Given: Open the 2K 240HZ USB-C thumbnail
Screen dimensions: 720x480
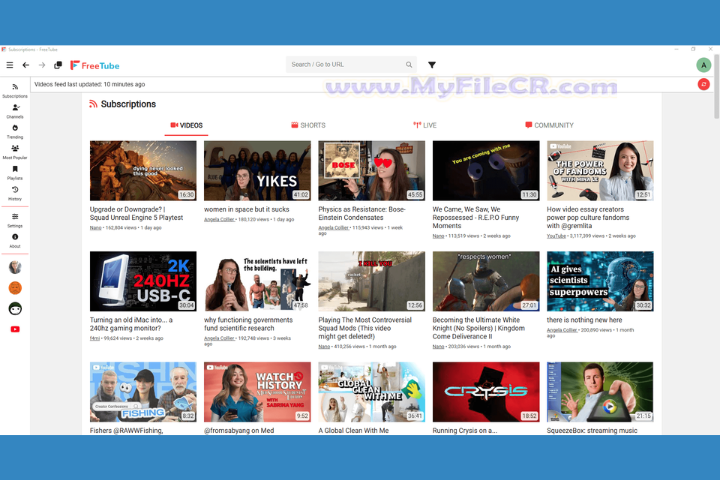Looking at the screenshot, I should pyautogui.click(x=143, y=281).
